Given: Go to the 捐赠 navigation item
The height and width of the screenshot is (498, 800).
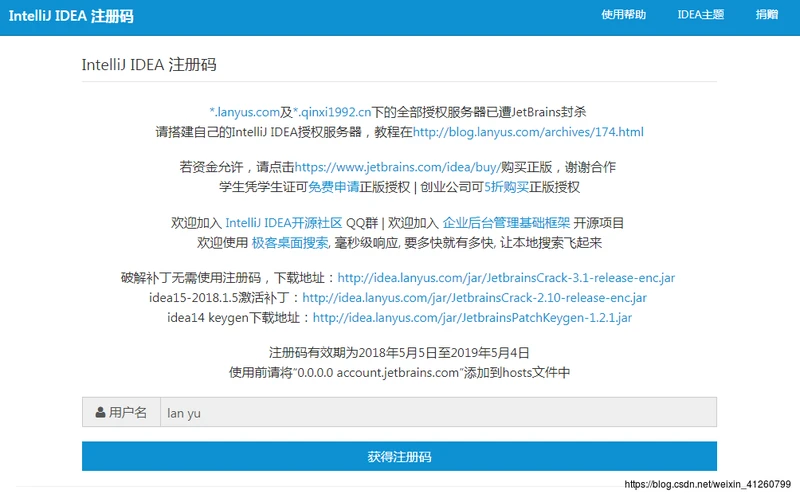Looking at the screenshot, I should tap(766, 15).
